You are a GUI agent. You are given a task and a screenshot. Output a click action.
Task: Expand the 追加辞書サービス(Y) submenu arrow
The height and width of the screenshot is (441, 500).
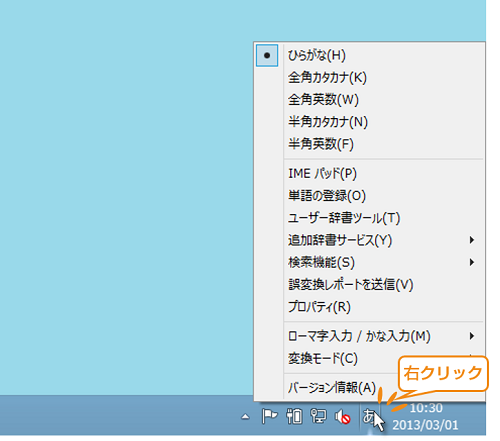[472, 240]
